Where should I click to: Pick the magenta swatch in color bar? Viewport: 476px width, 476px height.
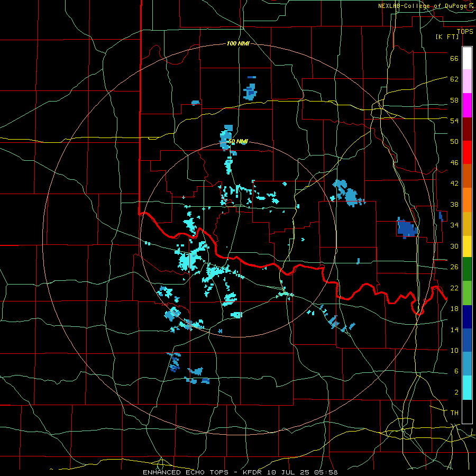(x=467, y=105)
